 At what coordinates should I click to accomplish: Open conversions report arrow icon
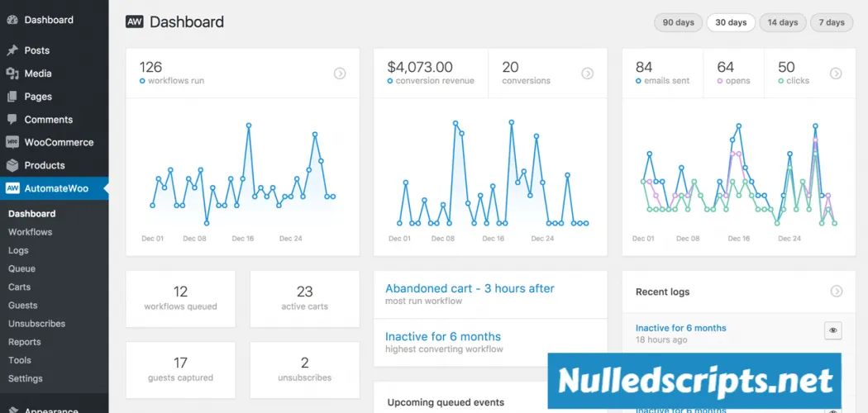coord(587,74)
